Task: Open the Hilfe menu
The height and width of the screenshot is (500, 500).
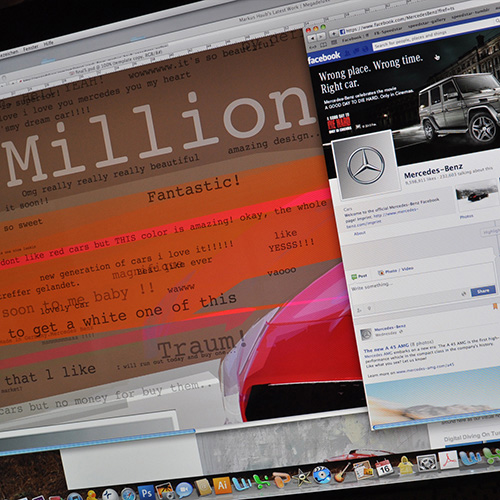Action: pos(48,43)
